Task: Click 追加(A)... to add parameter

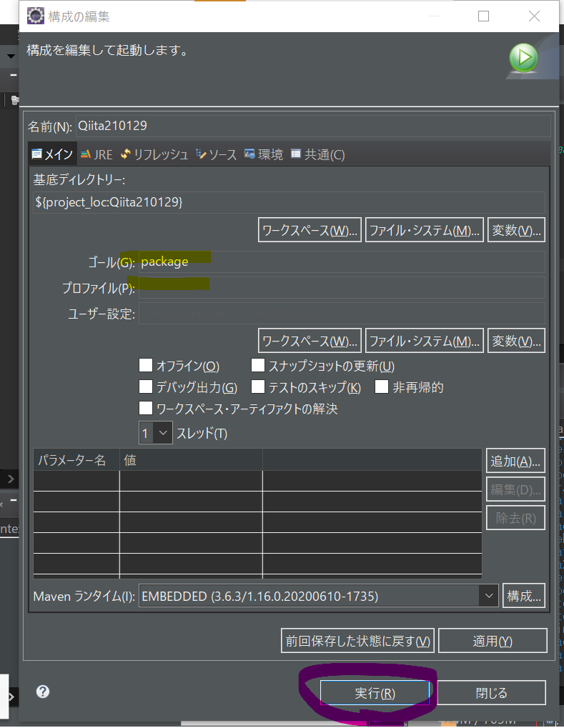Action: [x=515, y=461]
